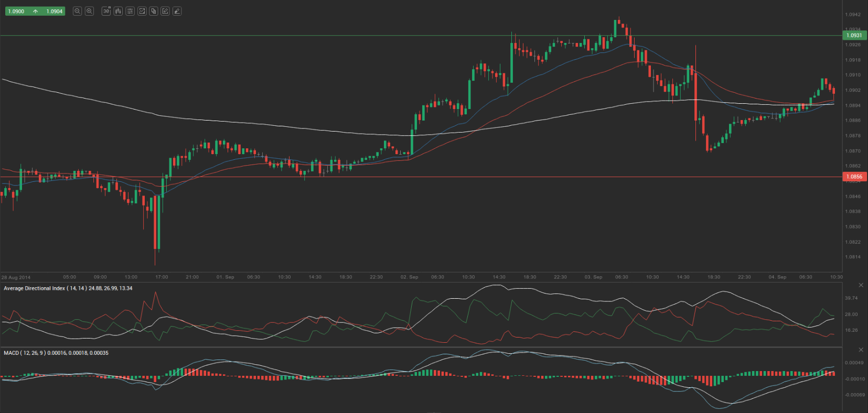Open the 30-minute timeframe selector

click(x=106, y=11)
